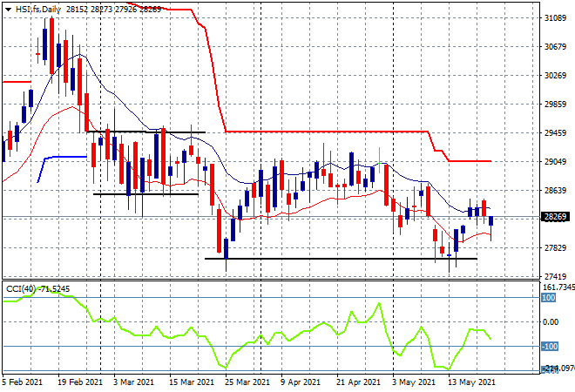Click the 29859 price axis label
This screenshot has width=575, height=392.
coord(555,104)
